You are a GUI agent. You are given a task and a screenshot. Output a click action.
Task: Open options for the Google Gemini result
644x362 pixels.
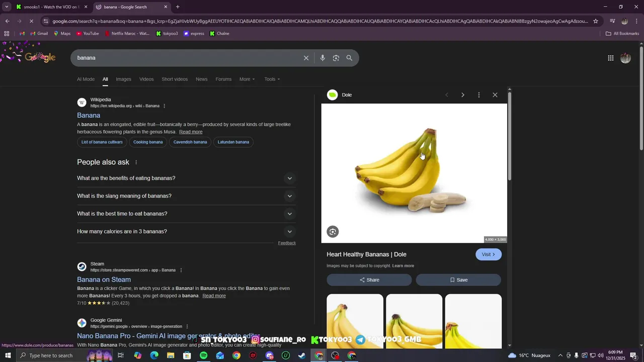[x=187, y=326]
